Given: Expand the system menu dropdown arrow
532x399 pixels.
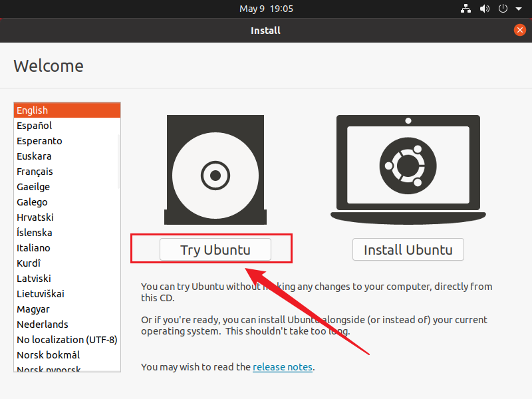Looking at the screenshot, I should [x=519, y=9].
